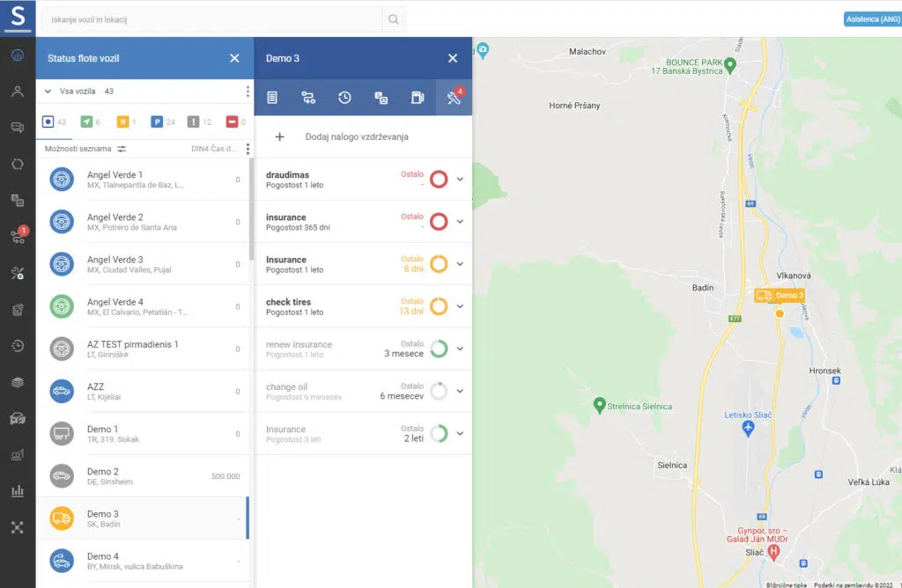The width and height of the screenshot is (902, 588).
Task: Click the search vehicles and locations field
Action: coord(213,19)
